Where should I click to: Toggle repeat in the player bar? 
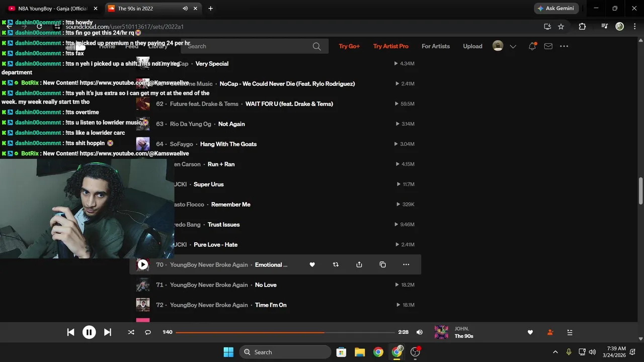[148, 332]
